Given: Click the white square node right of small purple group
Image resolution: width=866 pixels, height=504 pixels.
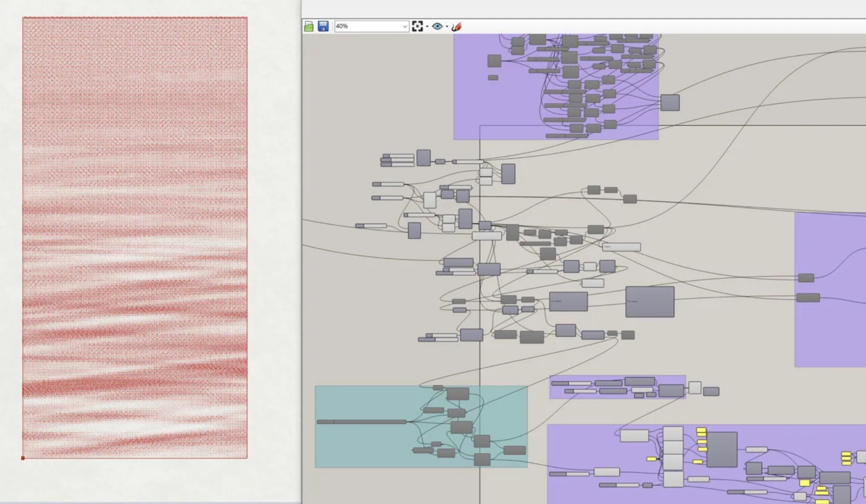Looking at the screenshot, I should tap(695, 388).
